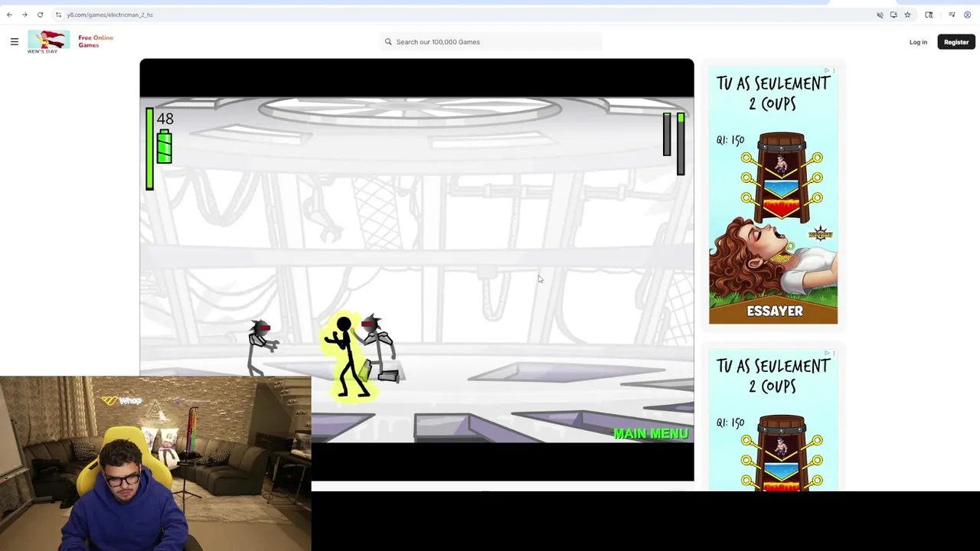Go back using the browser back arrow

pyautogui.click(x=9, y=15)
